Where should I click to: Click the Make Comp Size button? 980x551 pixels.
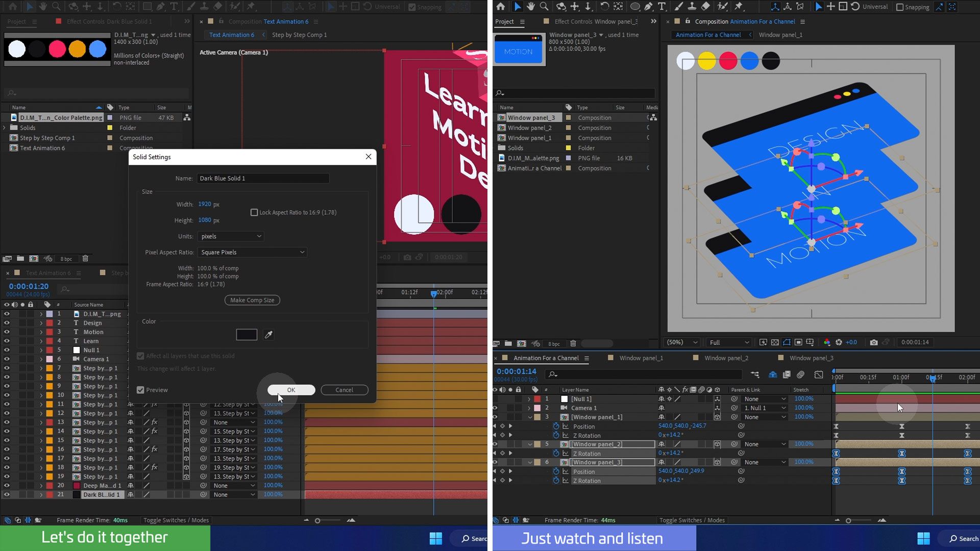click(x=252, y=300)
